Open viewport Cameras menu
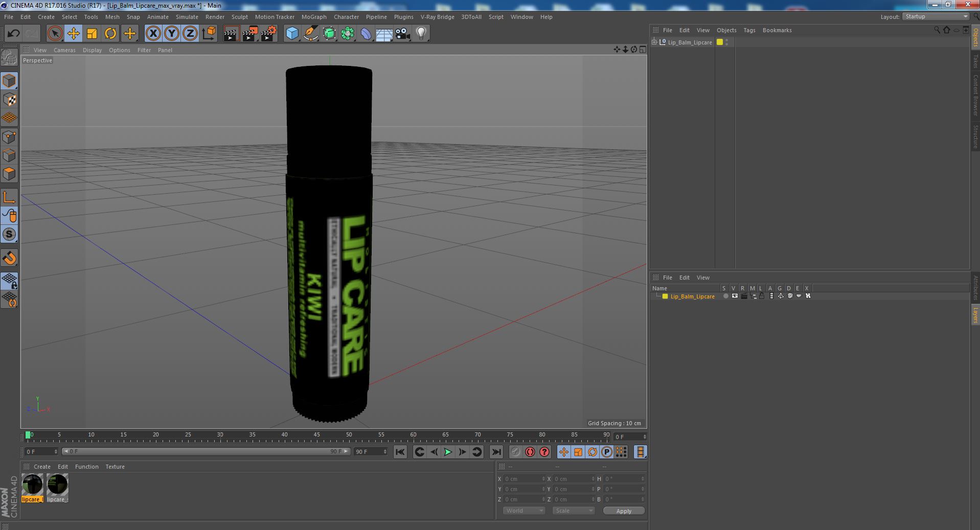The height and width of the screenshot is (530, 980). coord(64,50)
